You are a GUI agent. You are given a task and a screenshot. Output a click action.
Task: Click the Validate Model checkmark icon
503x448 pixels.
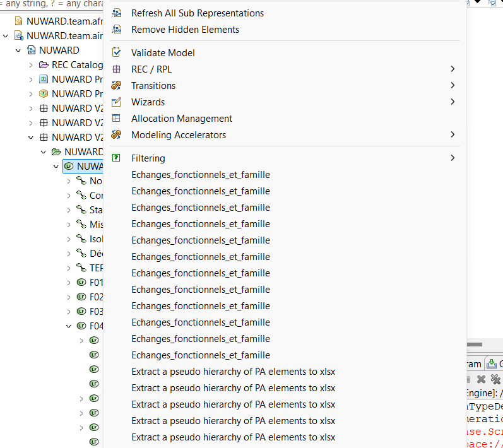pos(116,53)
